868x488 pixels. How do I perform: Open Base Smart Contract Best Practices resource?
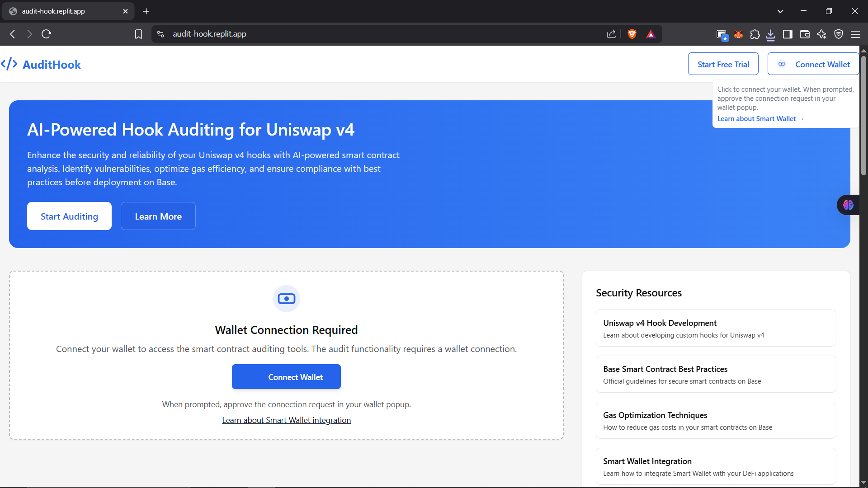coord(716,374)
